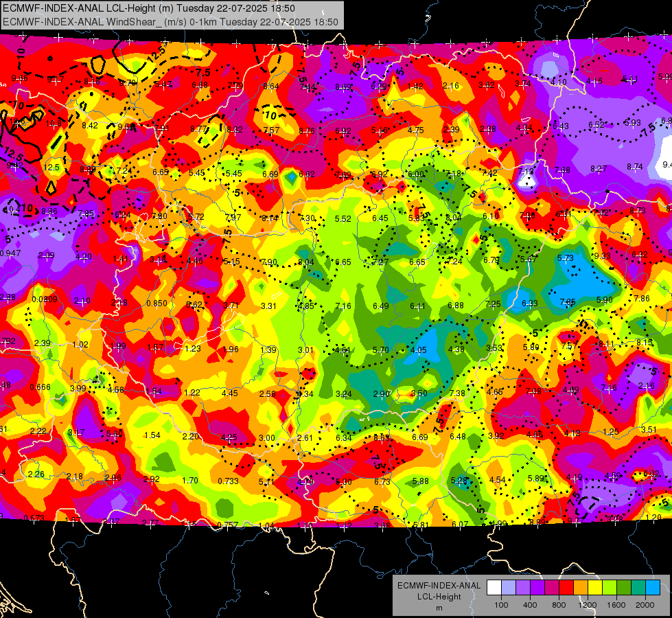This screenshot has height=618, width=672.
Task: Pick the orange legend swatch
Action: (581, 588)
